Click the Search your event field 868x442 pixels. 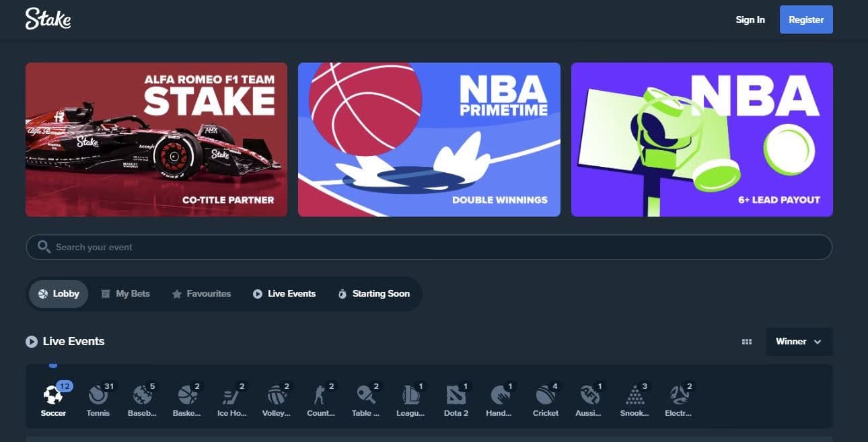[429, 248]
